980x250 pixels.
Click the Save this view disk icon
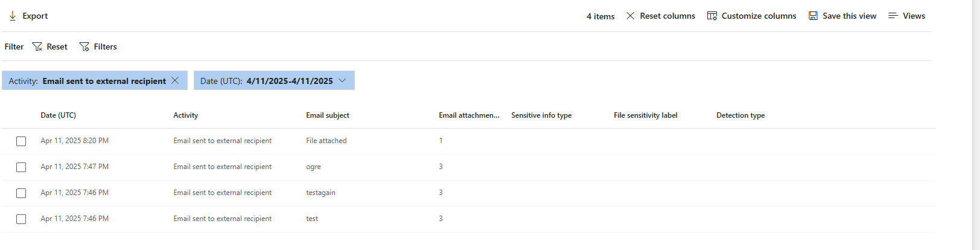click(813, 16)
